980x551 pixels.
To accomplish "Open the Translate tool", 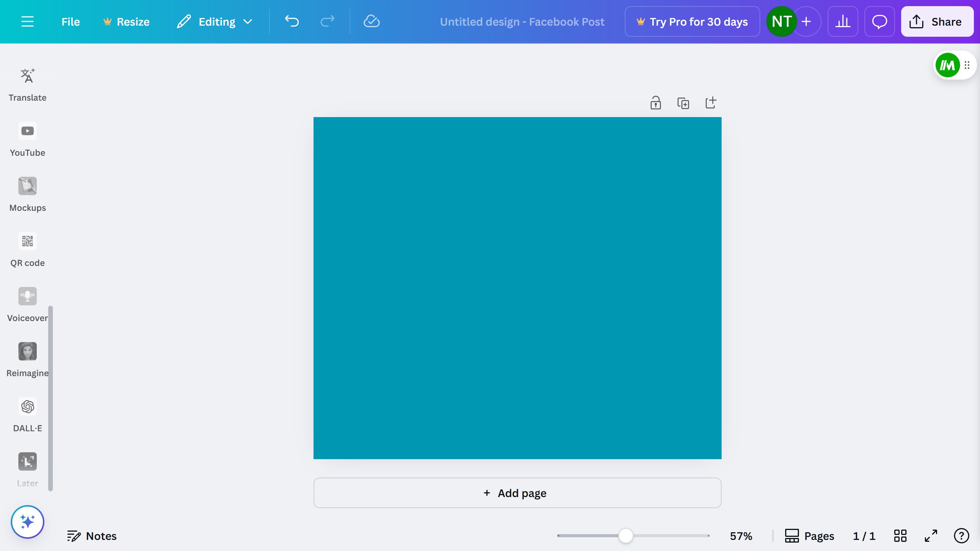I will [x=27, y=85].
